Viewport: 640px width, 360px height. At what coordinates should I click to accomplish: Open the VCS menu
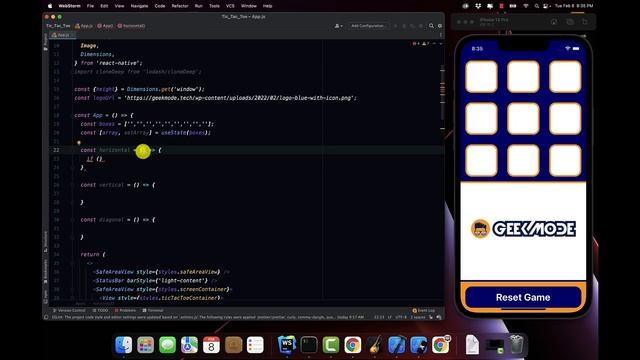[x=230, y=6]
